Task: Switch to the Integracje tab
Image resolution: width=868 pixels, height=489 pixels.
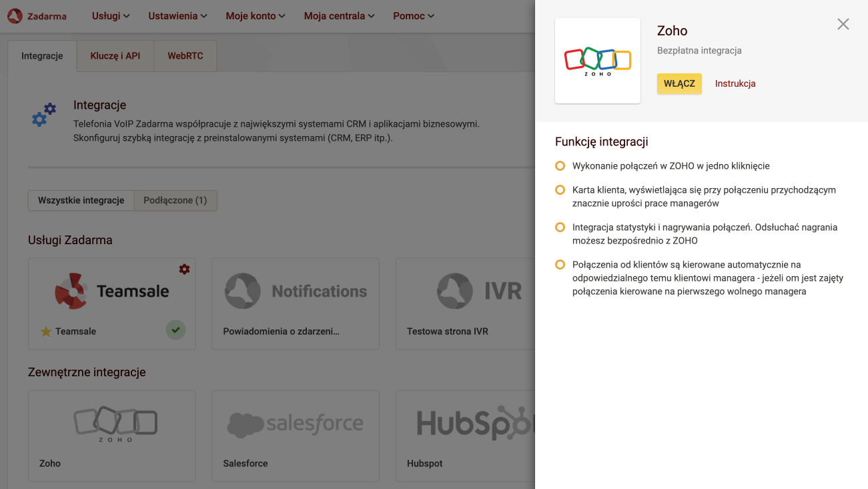Action: click(x=42, y=56)
